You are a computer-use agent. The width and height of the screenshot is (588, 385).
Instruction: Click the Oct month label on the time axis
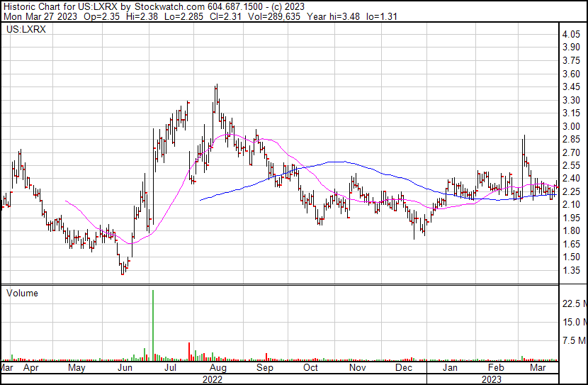pos(310,369)
